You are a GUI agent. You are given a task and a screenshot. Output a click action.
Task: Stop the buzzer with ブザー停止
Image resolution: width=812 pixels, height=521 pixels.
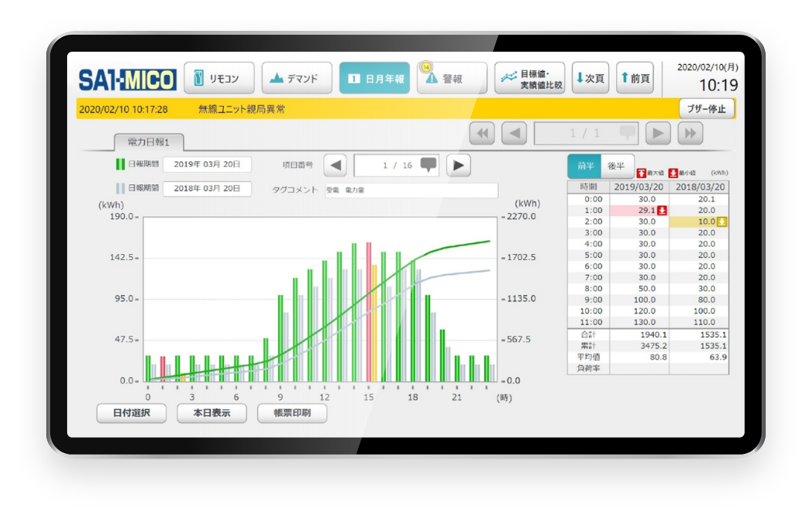[x=706, y=109]
